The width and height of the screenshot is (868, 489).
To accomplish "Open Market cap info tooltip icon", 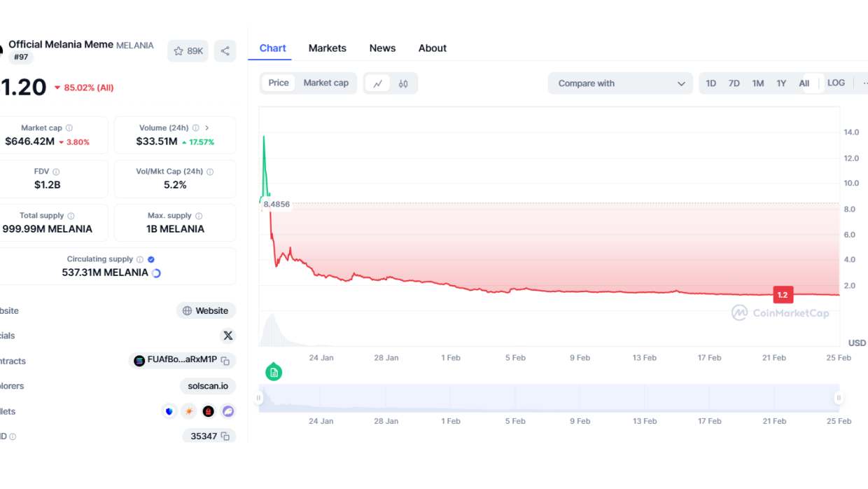I will tap(69, 128).
